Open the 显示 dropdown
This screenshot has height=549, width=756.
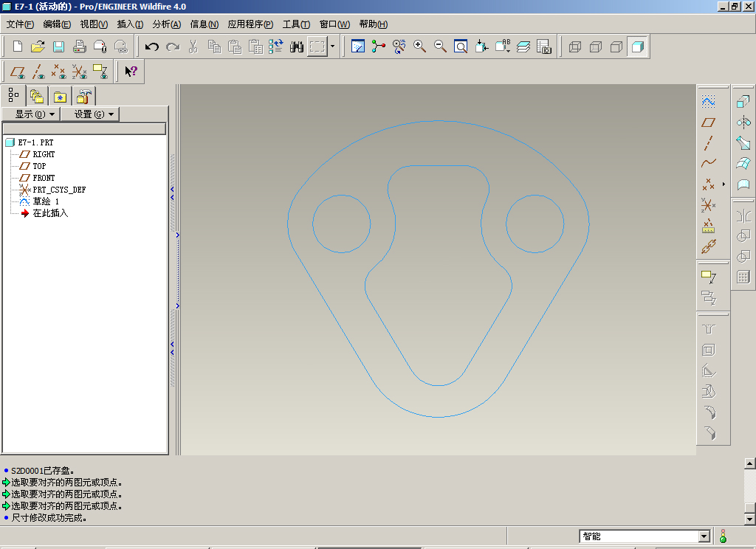pyautogui.click(x=31, y=114)
